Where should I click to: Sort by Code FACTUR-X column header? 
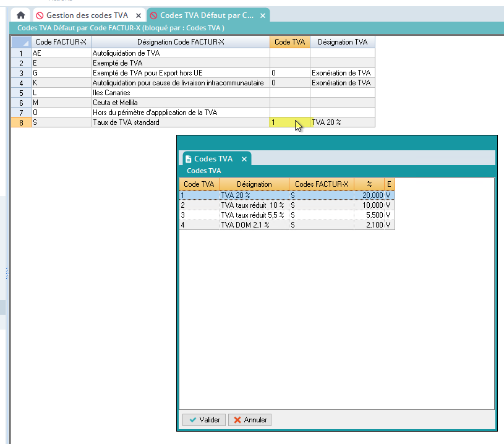61,42
